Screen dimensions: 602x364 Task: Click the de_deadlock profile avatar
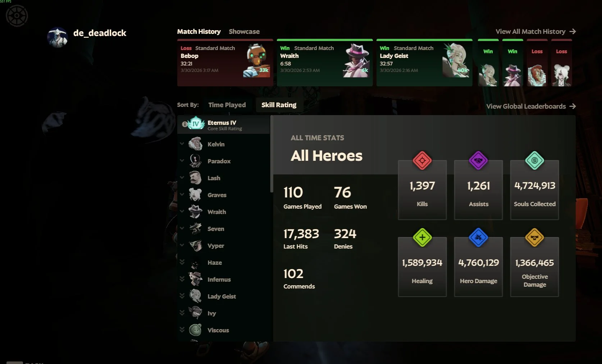[x=58, y=37]
